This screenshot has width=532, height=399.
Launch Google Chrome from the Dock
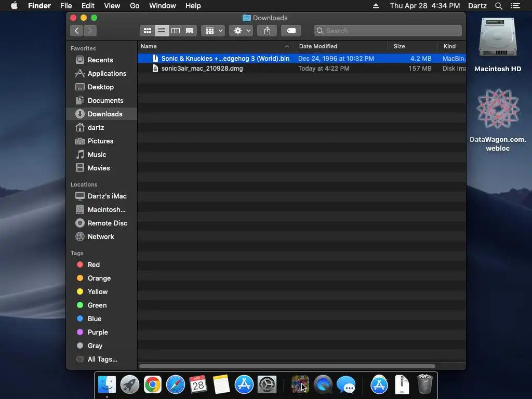click(153, 385)
